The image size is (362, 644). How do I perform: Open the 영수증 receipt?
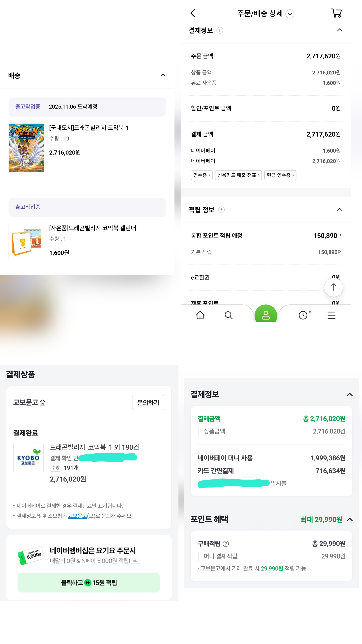pos(201,175)
